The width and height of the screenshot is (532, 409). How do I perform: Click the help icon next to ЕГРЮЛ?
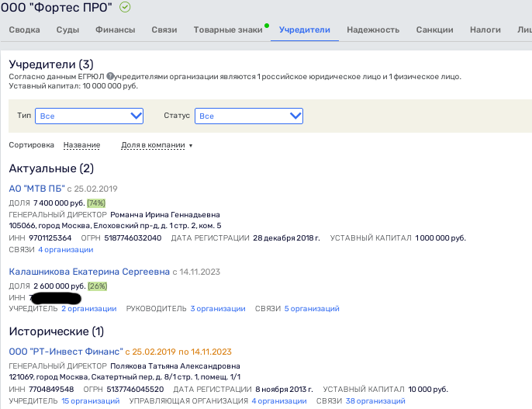(x=110, y=76)
